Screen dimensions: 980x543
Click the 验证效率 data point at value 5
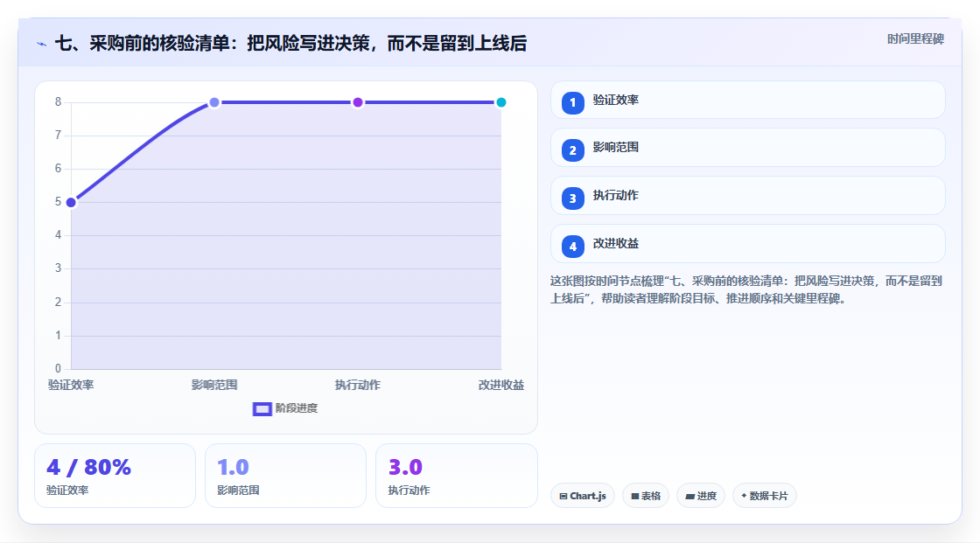[71, 203]
